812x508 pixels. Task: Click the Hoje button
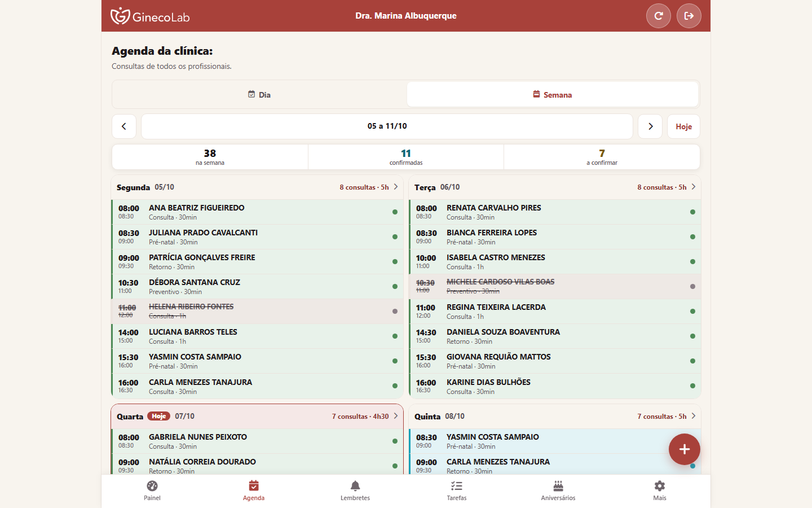(683, 126)
